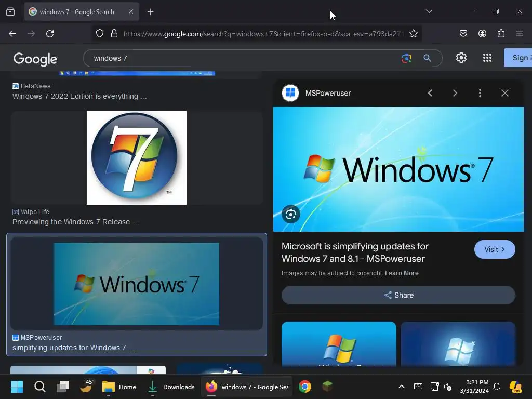Open Task View on taskbar
Image resolution: width=532 pixels, height=399 pixels.
click(x=63, y=387)
